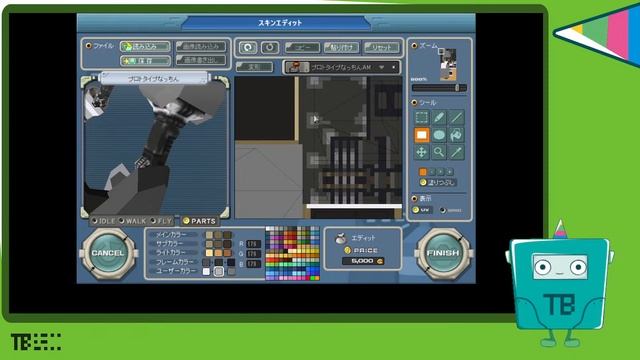640x360 pixels.
Task: Click the round CANCEL button
Action: coord(108,253)
